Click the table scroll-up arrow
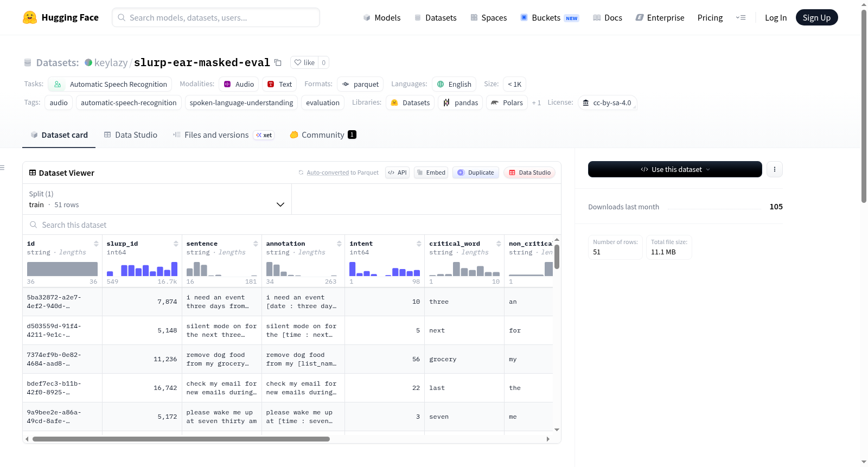The width and height of the screenshot is (868, 467). pyautogui.click(x=557, y=240)
